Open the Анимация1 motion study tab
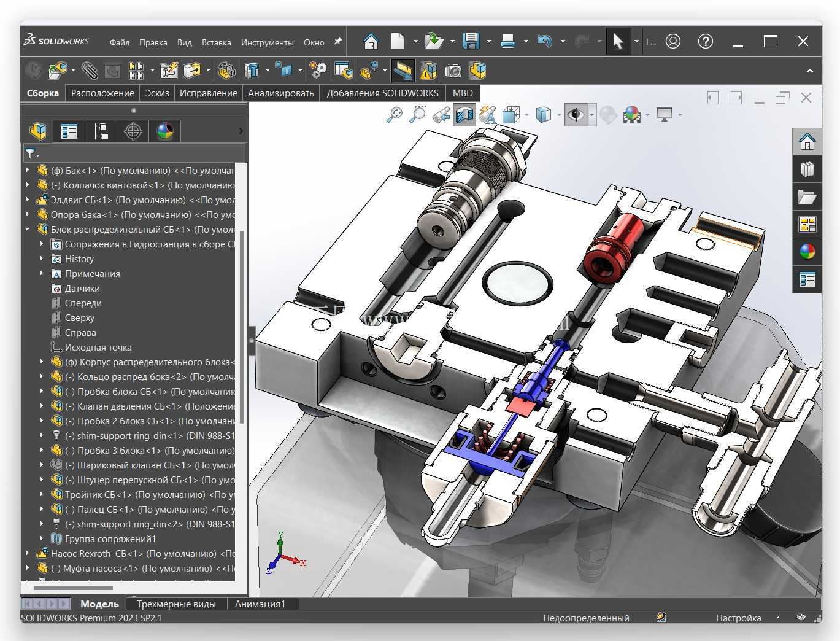Screen dimensions: 840x641 (x=260, y=604)
